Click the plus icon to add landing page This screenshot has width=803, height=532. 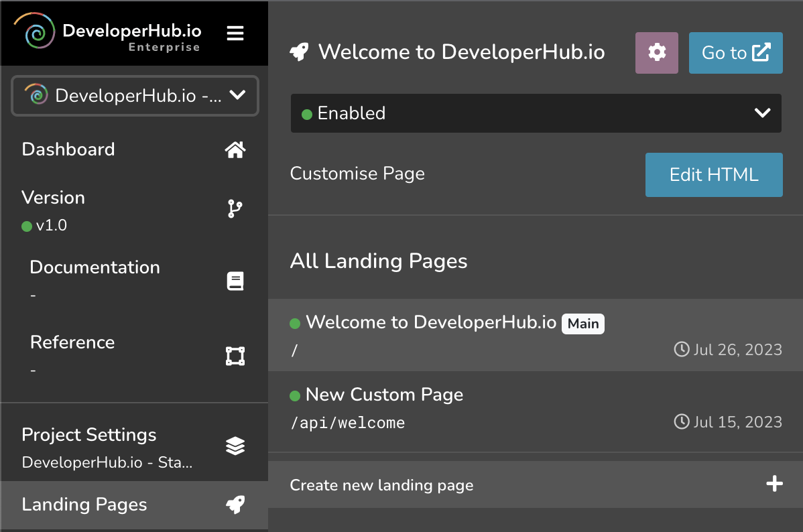coord(774,484)
